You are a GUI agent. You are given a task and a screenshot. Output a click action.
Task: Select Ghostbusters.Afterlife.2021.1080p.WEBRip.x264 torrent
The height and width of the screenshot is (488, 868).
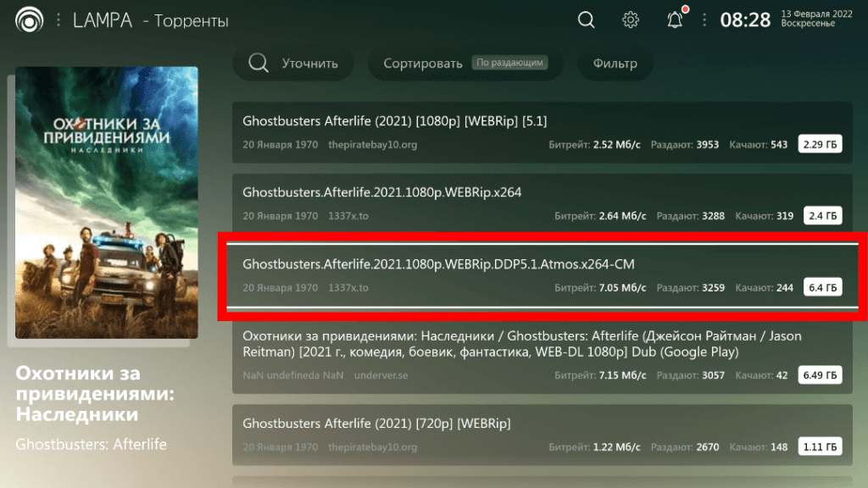pyautogui.click(x=542, y=203)
